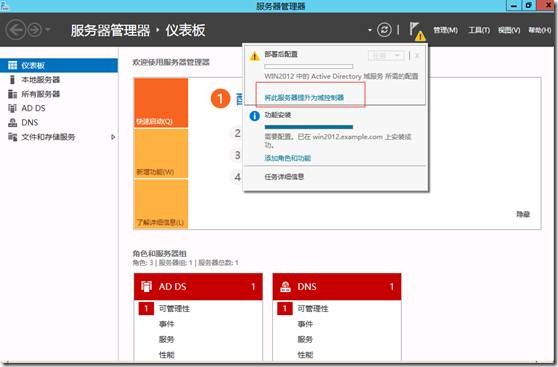Click 服务 in the DNS tile
Viewport: 558px width, 367px height.
coord(305,340)
